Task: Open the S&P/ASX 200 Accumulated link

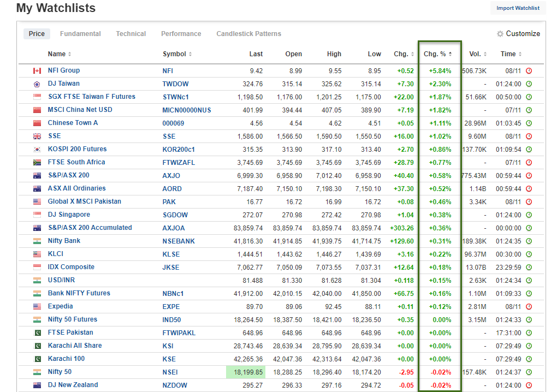Action: click(90, 228)
